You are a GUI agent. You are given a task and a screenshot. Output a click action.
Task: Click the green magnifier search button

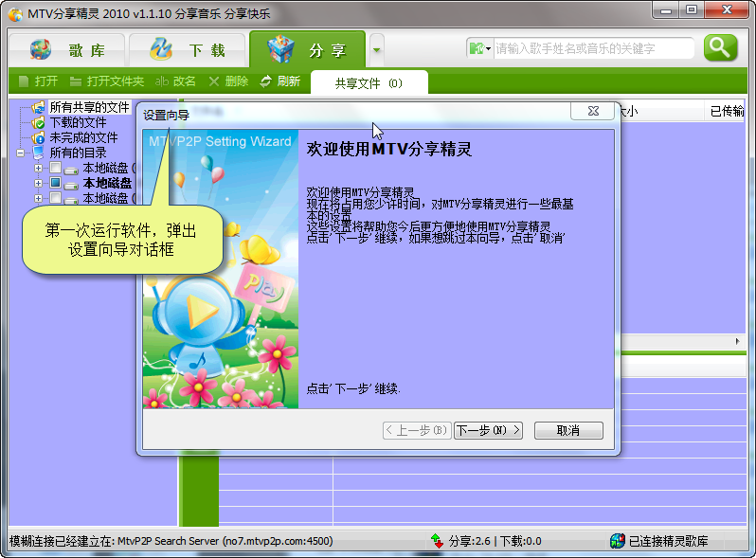pyautogui.click(x=720, y=47)
